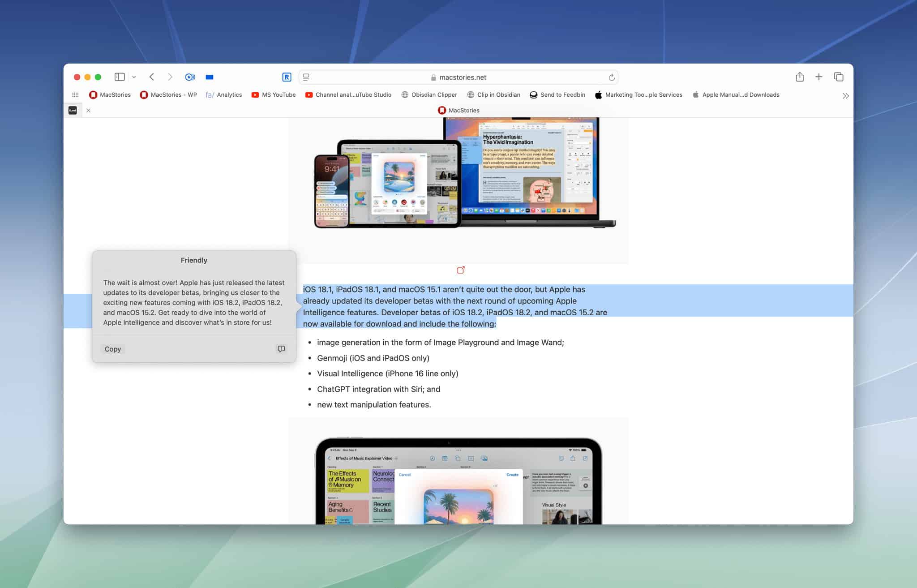
Task: Focus the macstories.net address field
Action: pos(458,77)
